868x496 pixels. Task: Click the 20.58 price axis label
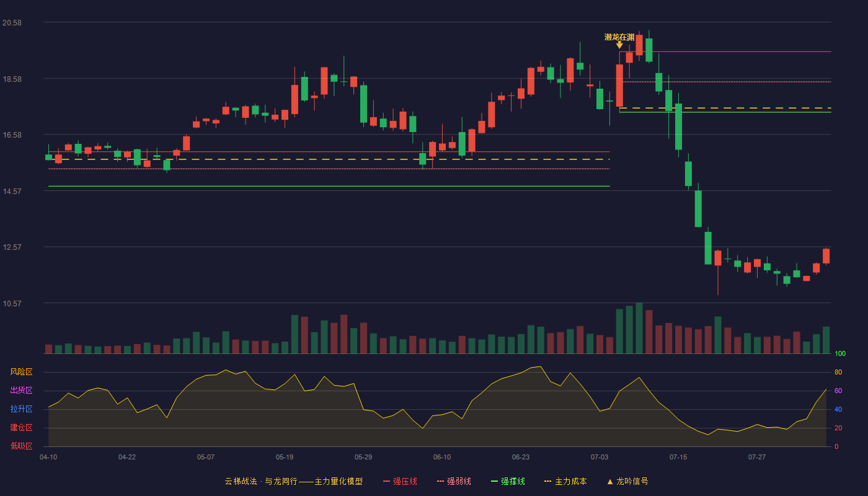(12, 22)
